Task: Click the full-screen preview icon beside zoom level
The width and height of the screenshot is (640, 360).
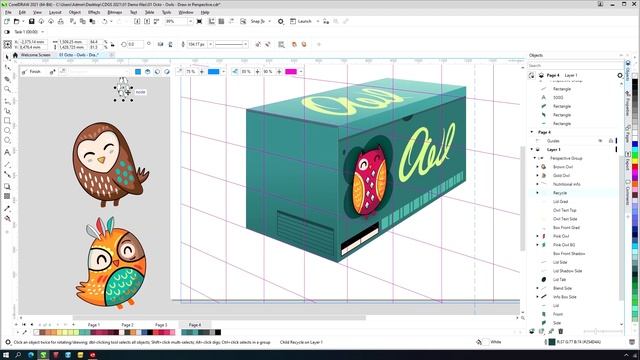Action: (x=199, y=21)
